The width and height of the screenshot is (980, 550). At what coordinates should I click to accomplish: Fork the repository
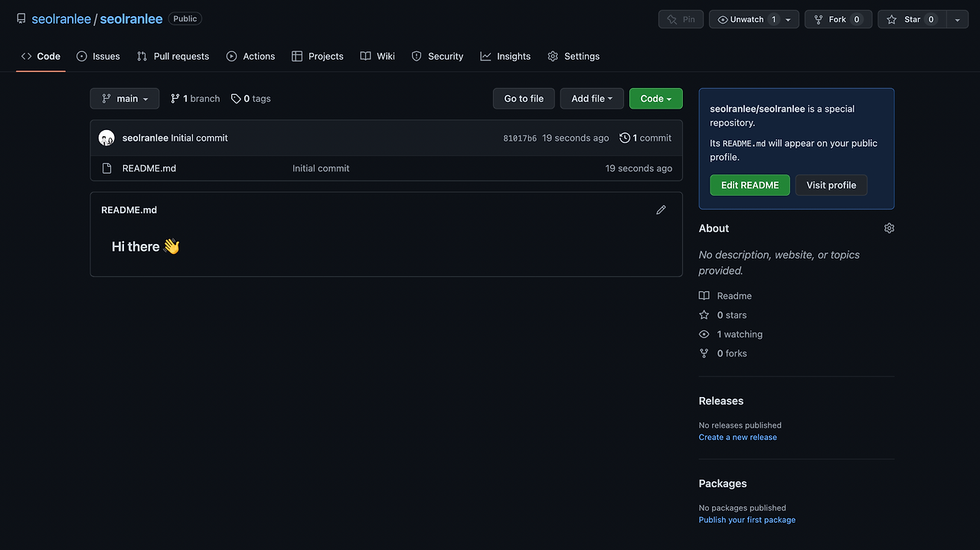click(x=838, y=19)
